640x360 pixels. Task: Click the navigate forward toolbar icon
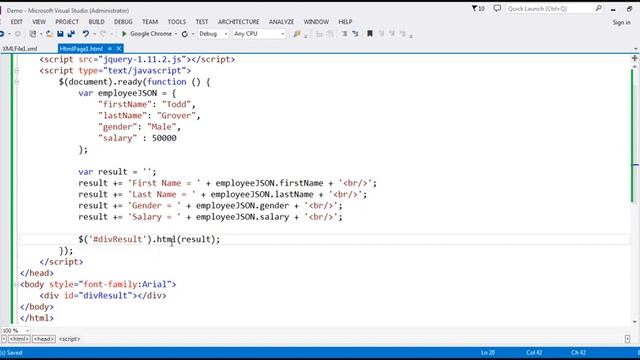pyautogui.click(x=18, y=34)
